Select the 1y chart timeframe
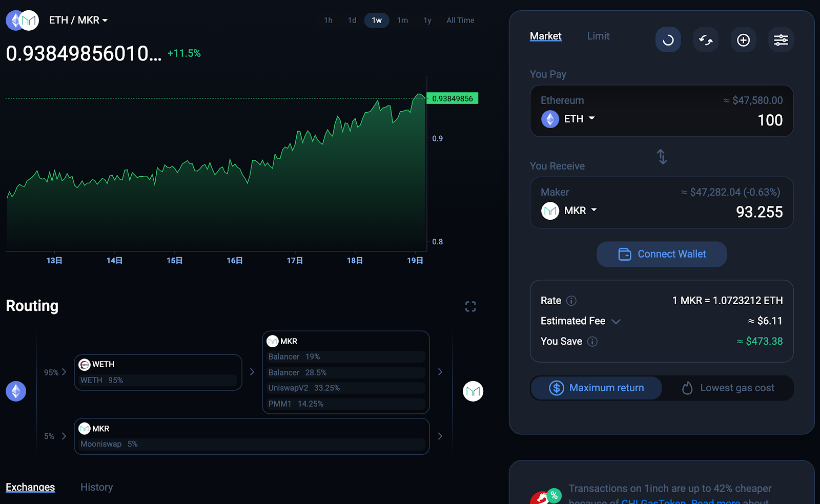 [427, 20]
